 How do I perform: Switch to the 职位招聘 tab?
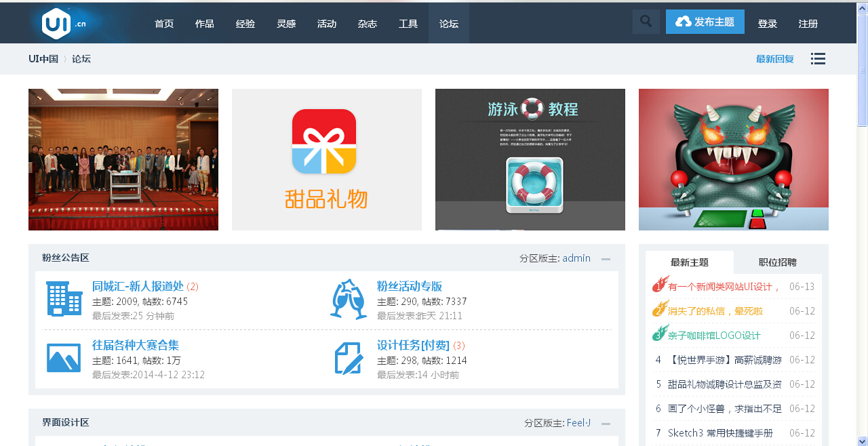[777, 262]
